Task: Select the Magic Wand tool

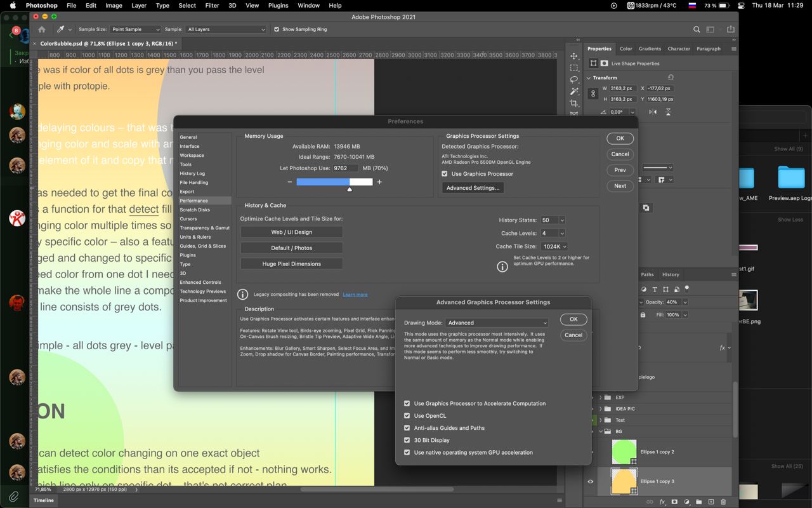Action: pyautogui.click(x=574, y=91)
